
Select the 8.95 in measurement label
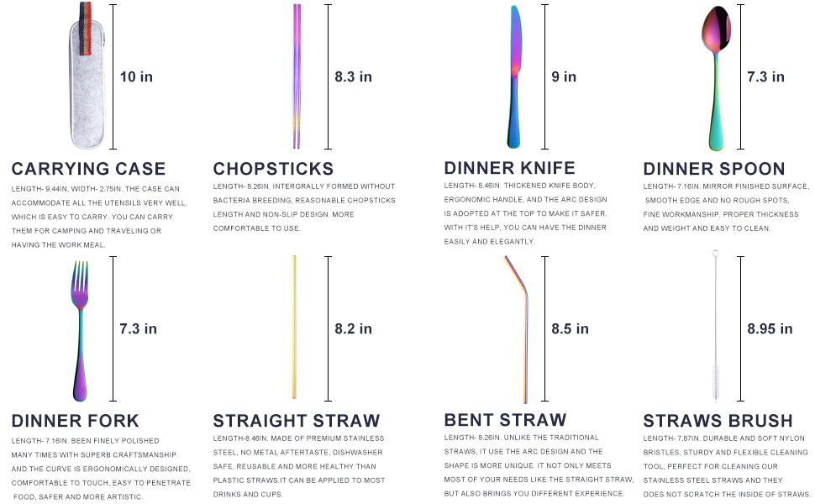[770, 329]
